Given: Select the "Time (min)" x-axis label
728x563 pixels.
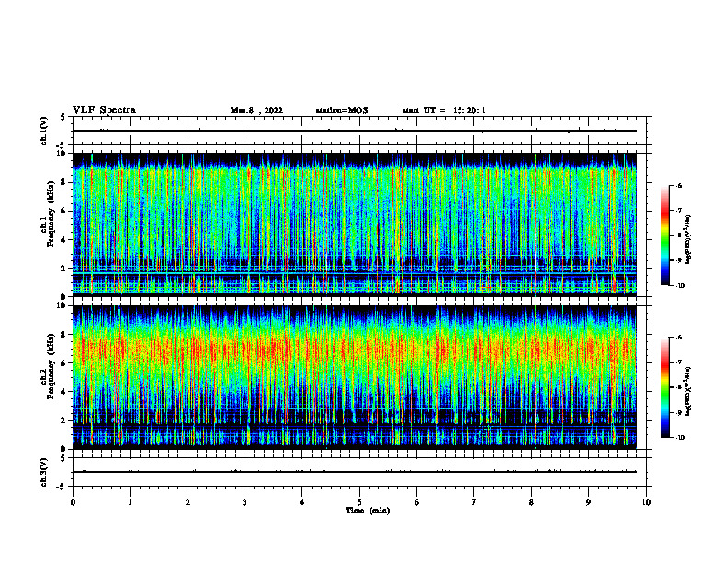Looking at the screenshot, I should 368,511.
